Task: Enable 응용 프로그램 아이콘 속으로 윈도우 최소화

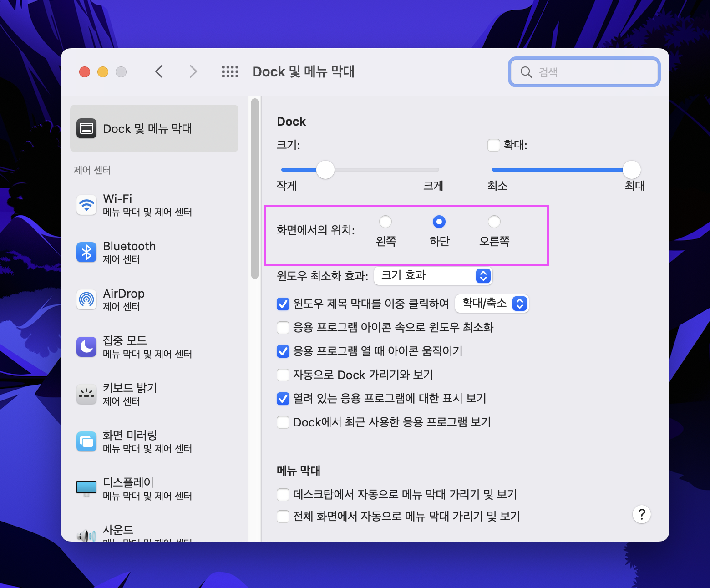Action: [x=283, y=327]
